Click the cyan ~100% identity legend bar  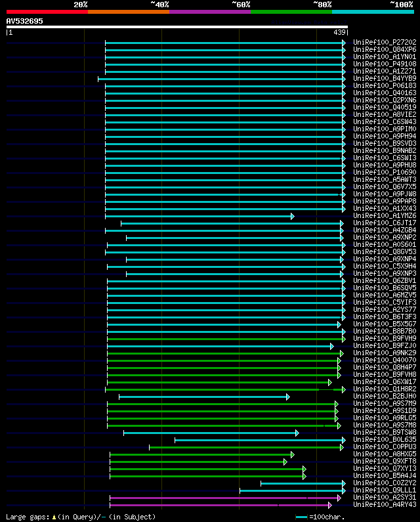click(373, 12)
